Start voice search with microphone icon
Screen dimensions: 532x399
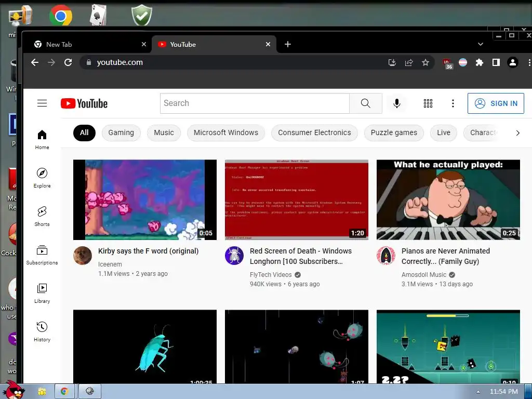point(396,103)
